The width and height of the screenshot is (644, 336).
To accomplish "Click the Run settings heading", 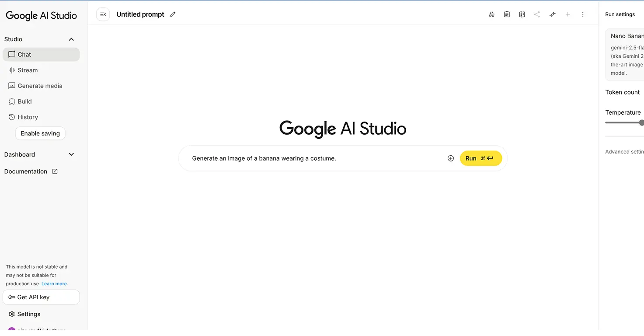I will (620, 14).
